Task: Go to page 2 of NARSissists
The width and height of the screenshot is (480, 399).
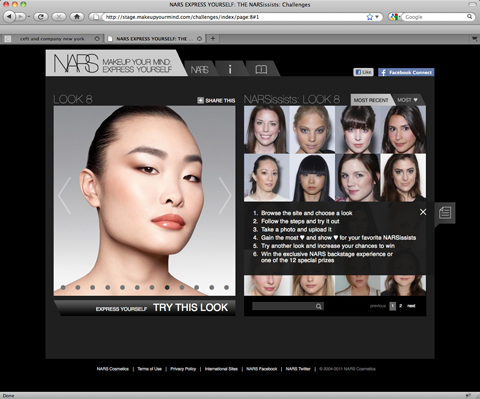Action: point(401,306)
